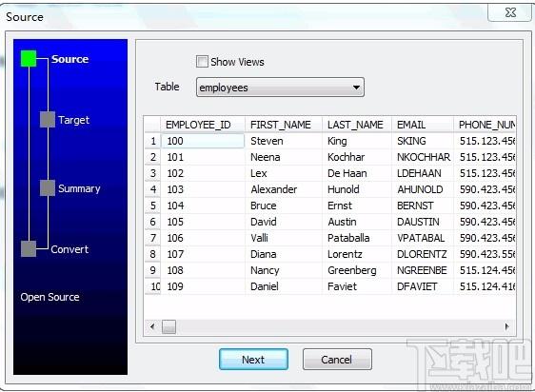The height and width of the screenshot is (392, 535).
Task: Select the EMPLOYEE_ID cell containing 100
Action: click(203, 141)
